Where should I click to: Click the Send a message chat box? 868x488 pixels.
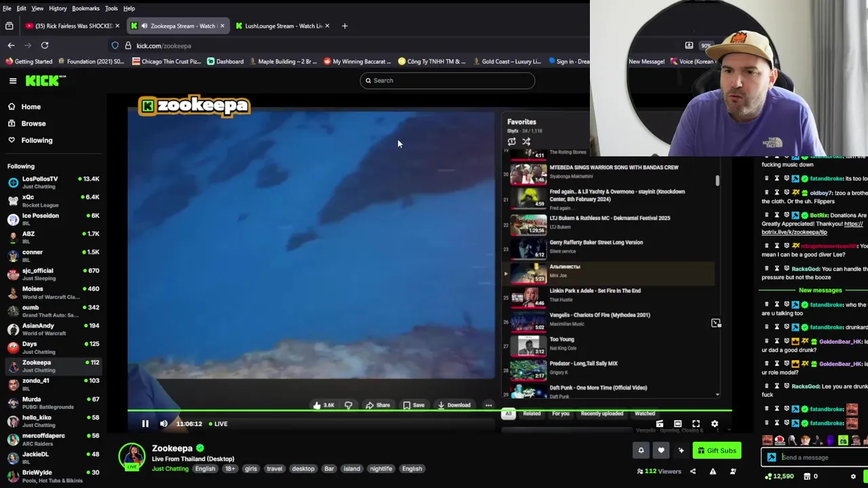click(814, 457)
